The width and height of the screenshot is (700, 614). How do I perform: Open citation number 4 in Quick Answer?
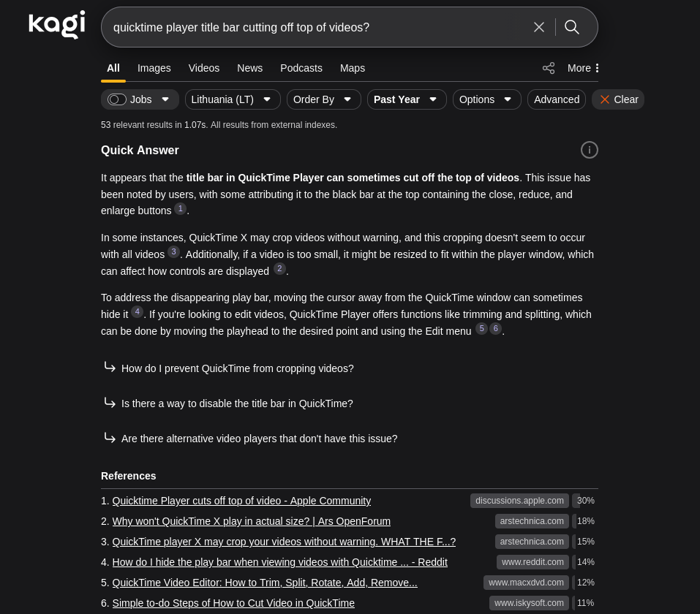[138, 311]
